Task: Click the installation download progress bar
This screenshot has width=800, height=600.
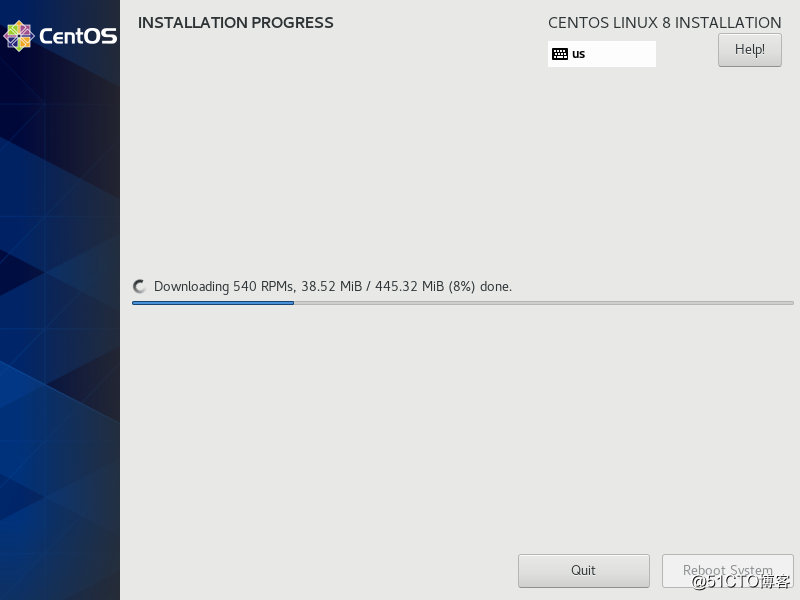Action: point(463,303)
